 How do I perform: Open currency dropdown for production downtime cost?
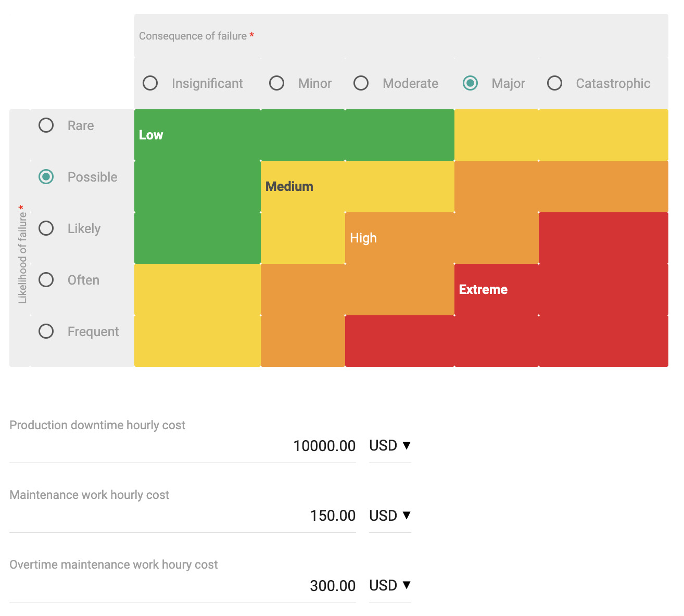[390, 446]
